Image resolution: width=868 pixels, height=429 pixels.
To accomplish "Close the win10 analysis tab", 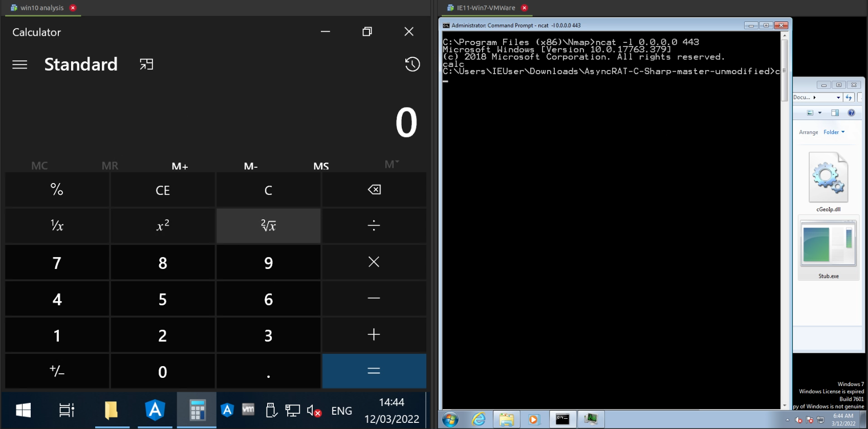I will (73, 8).
